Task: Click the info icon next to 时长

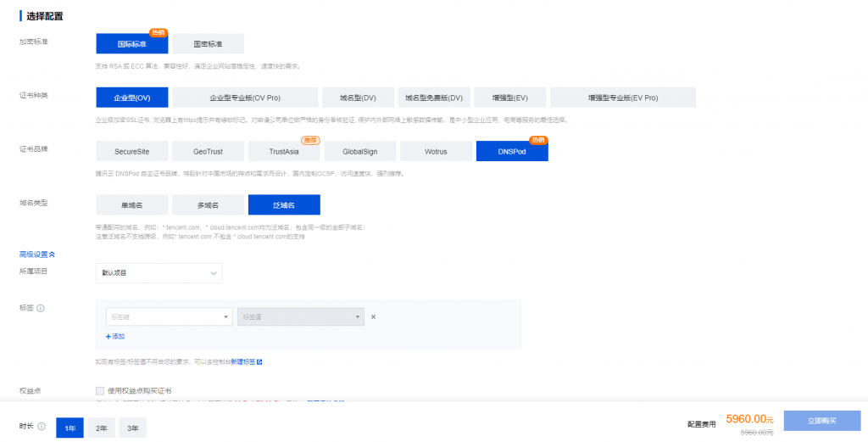Action: (x=42, y=427)
